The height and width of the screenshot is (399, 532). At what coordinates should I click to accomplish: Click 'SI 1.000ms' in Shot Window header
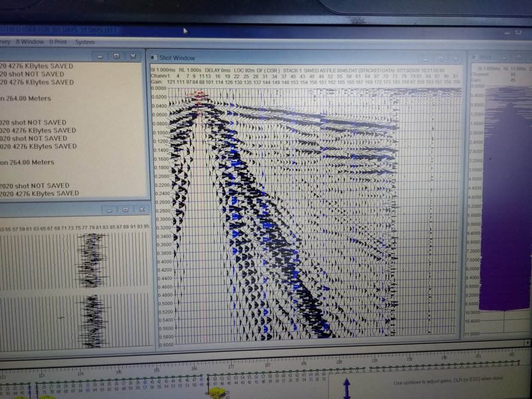tap(163, 70)
